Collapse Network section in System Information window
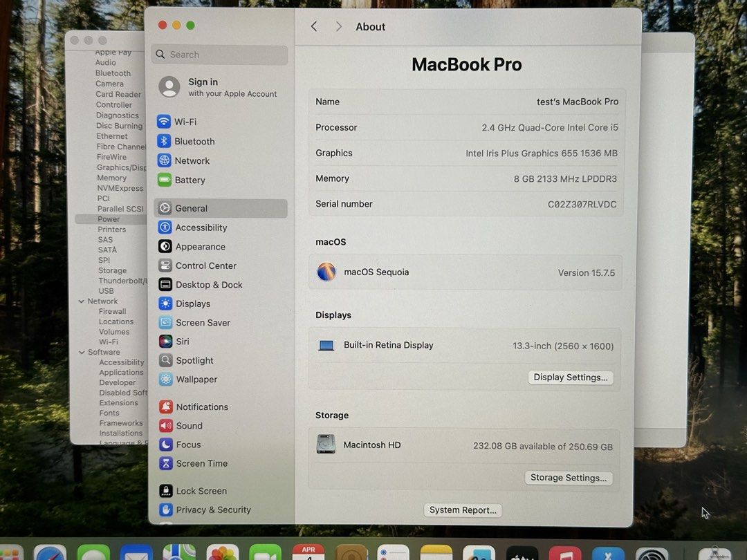The image size is (747, 560). pyautogui.click(x=82, y=301)
